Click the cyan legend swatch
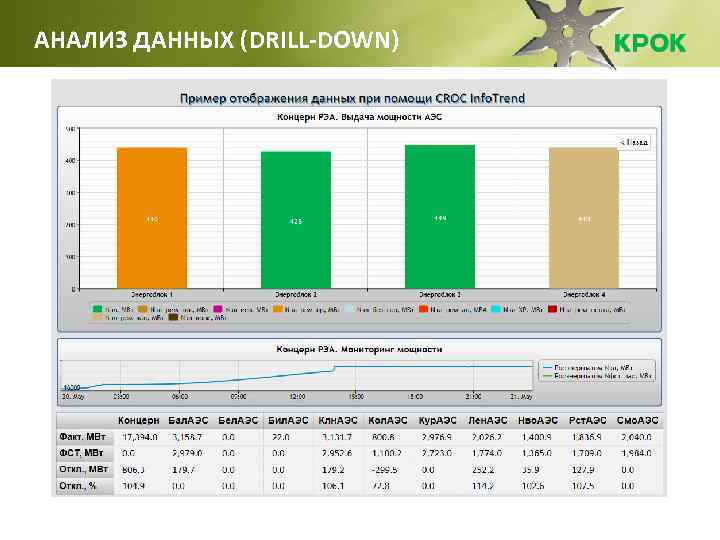The image size is (720, 540). click(495, 309)
